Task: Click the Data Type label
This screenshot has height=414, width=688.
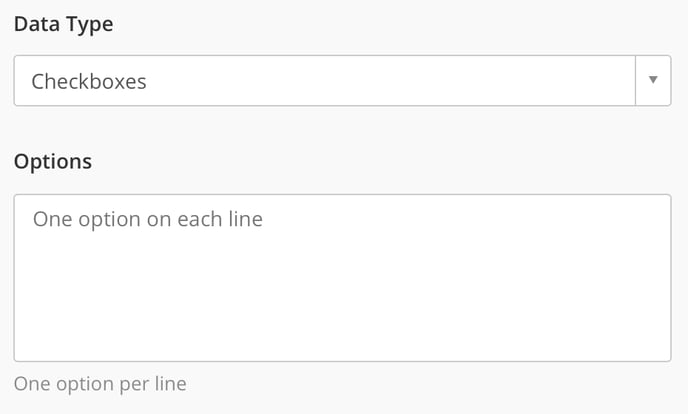Action: (63, 25)
